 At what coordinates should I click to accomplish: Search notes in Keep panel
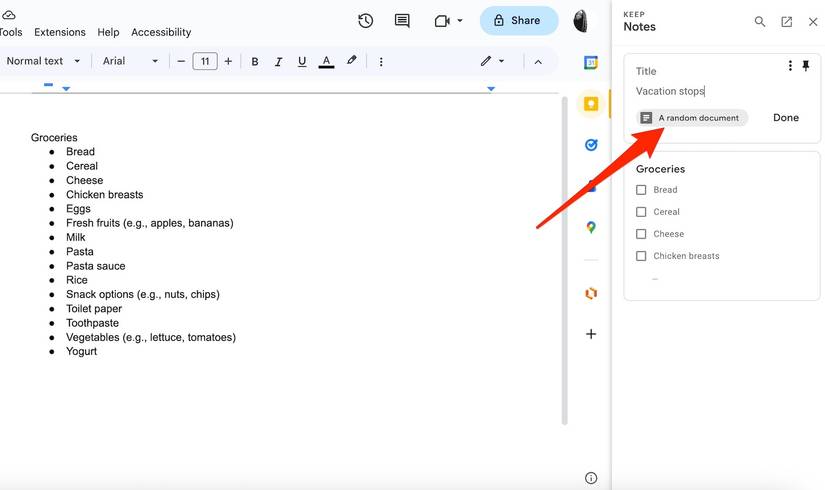760,22
